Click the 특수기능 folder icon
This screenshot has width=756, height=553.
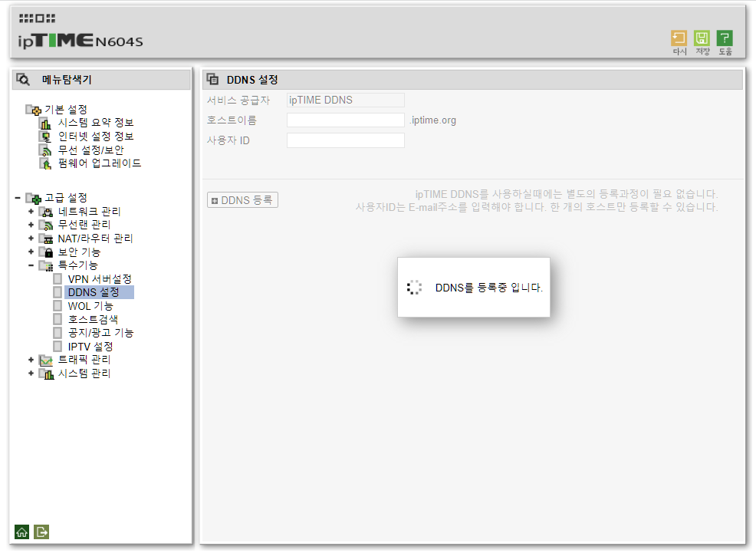click(x=46, y=265)
